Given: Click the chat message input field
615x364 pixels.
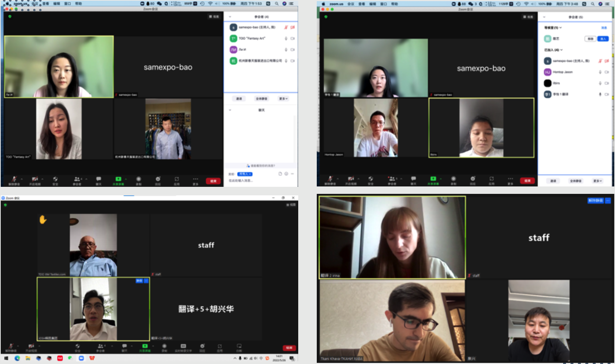Looking at the screenshot, I should point(262,181).
